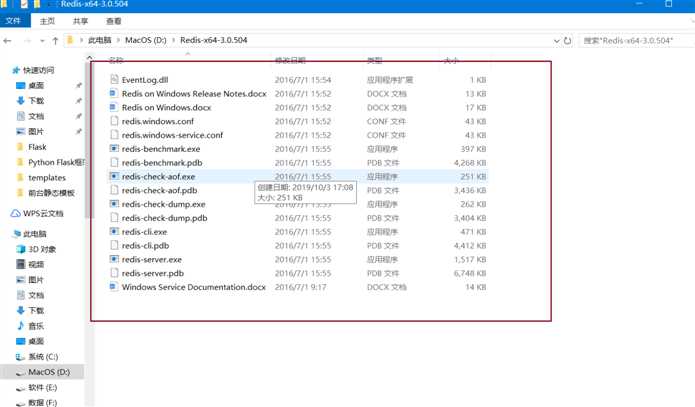Open pinned 文档 under quick access
This screenshot has width=695, height=407.
pyautogui.click(x=36, y=116)
